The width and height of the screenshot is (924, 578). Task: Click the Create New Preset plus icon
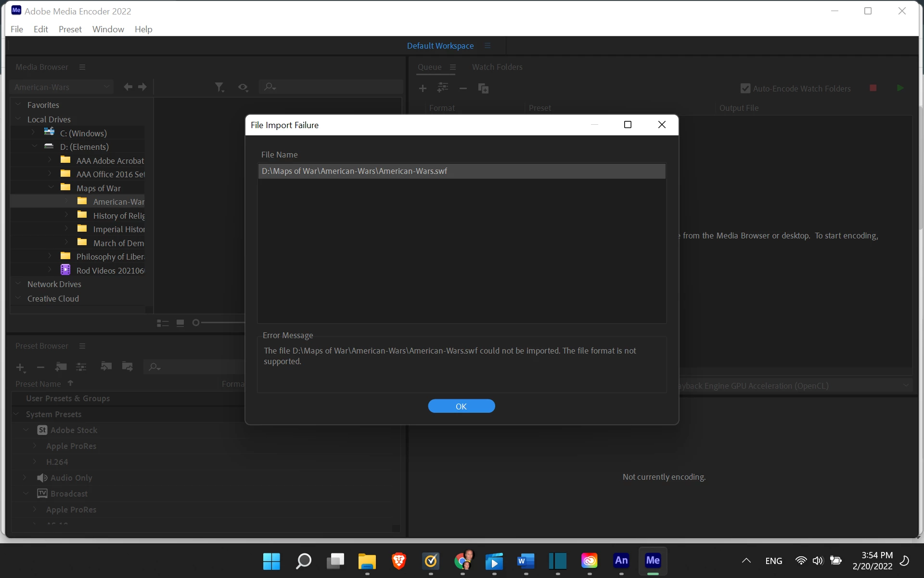pyautogui.click(x=20, y=368)
